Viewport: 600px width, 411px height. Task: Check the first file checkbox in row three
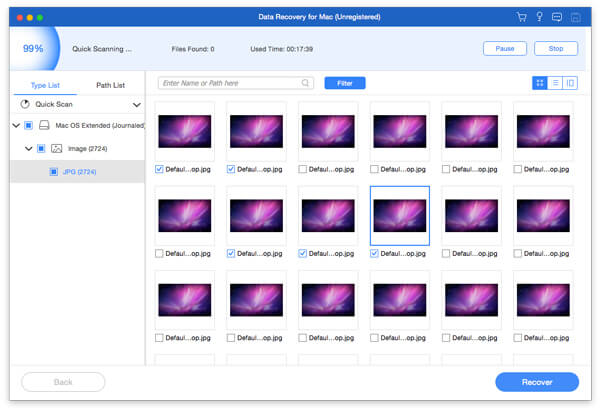coord(159,338)
